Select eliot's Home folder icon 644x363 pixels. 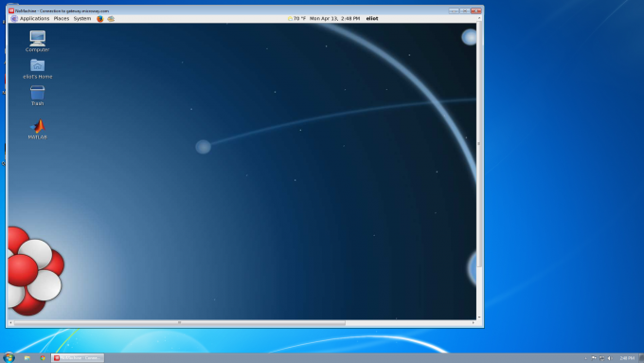click(37, 68)
